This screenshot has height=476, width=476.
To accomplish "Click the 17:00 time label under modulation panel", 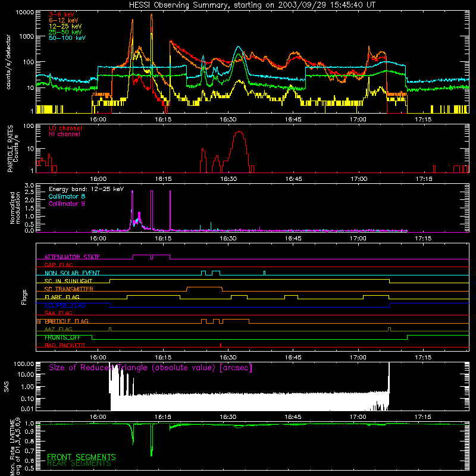I will (358, 239).
